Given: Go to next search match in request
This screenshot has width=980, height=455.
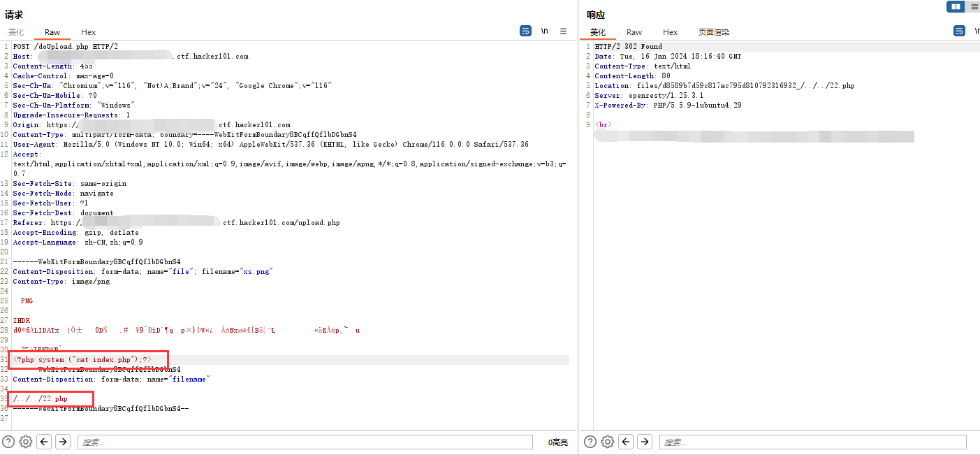Looking at the screenshot, I should point(63,442).
